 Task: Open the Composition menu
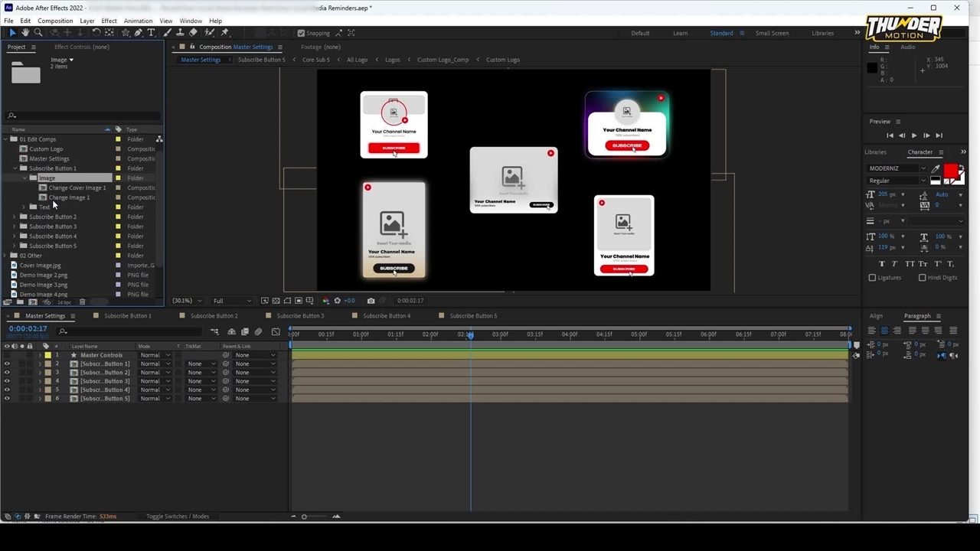click(55, 21)
